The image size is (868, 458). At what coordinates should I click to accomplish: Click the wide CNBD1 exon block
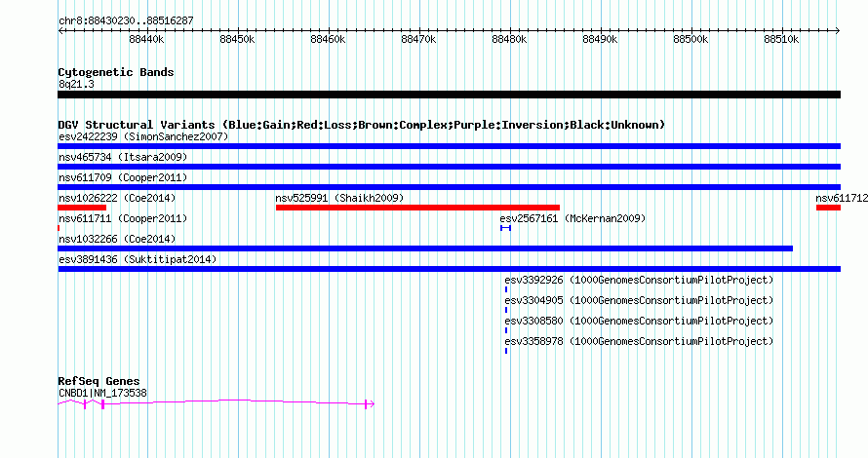[x=103, y=404]
